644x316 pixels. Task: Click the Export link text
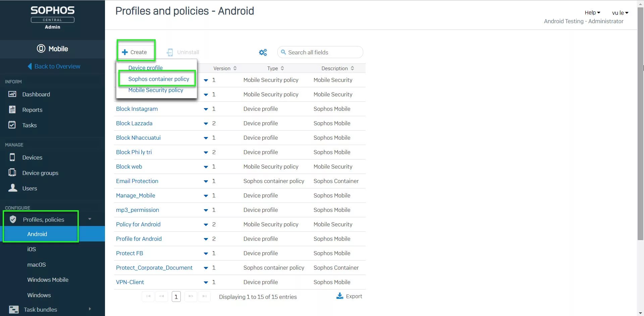(x=354, y=296)
